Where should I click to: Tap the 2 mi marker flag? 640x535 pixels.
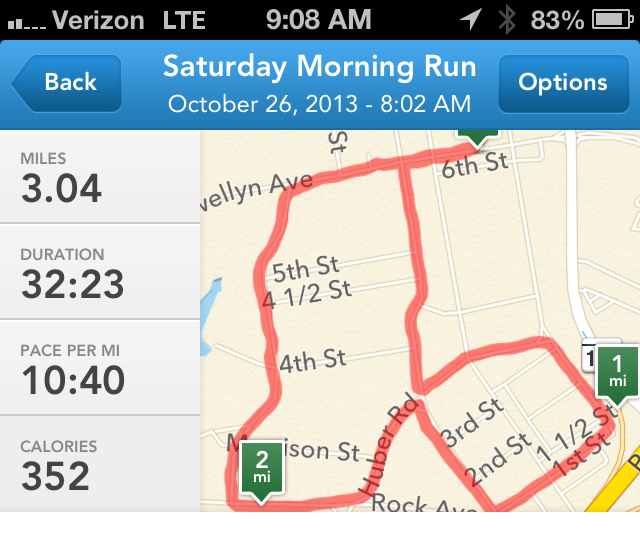pos(262,473)
